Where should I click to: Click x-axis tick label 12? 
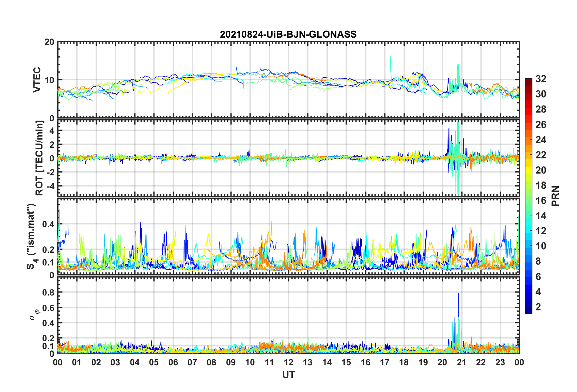coord(288,362)
